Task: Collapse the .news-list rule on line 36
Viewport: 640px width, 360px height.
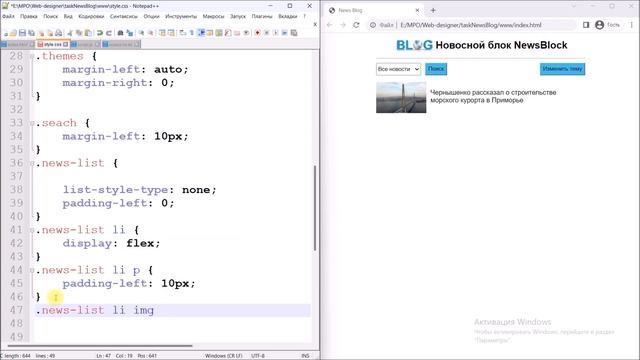Action: pyautogui.click(x=31, y=163)
